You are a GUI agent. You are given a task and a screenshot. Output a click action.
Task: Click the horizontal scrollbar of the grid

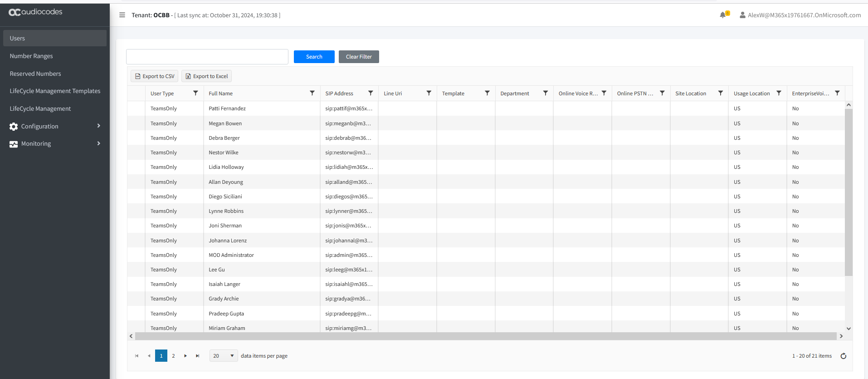click(x=486, y=336)
